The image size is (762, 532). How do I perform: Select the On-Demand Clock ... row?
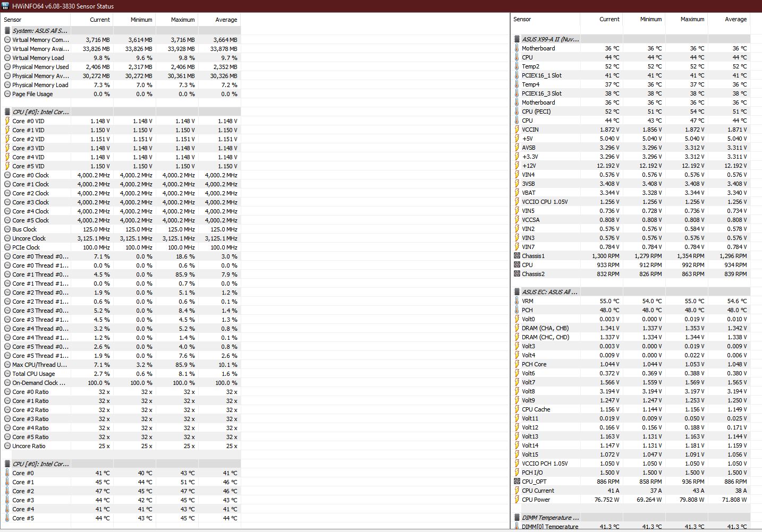[122, 383]
